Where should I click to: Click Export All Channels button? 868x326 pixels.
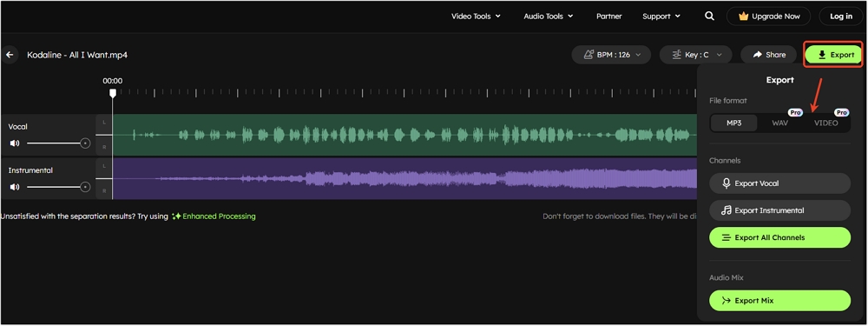tap(779, 237)
